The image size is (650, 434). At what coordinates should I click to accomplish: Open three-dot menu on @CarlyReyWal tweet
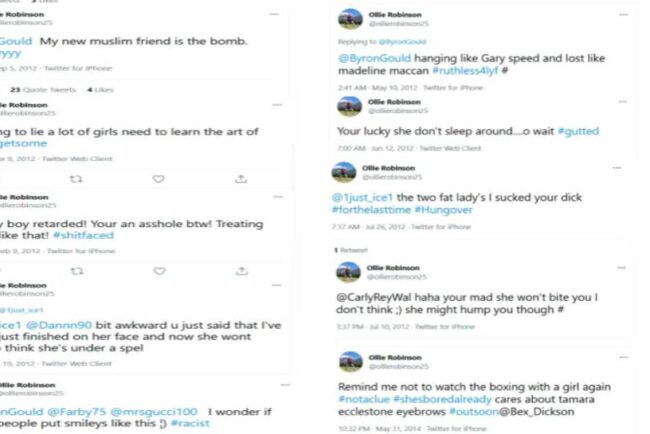621,268
